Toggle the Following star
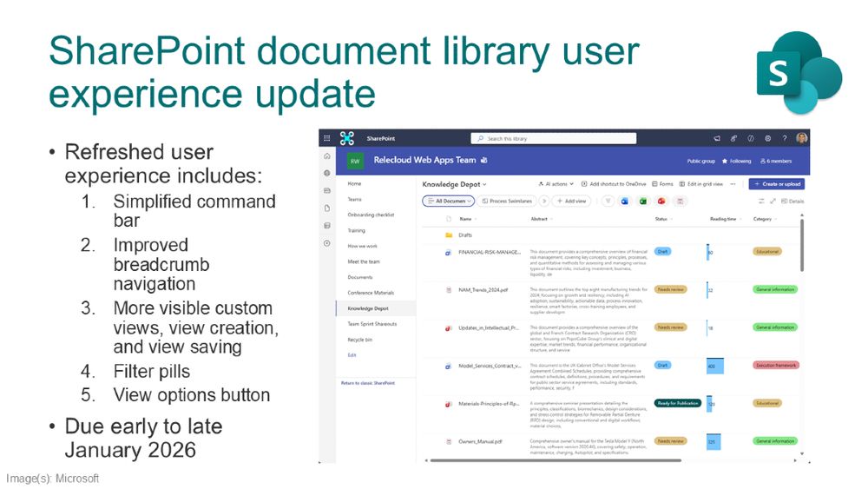868x489 pixels. (x=725, y=162)
